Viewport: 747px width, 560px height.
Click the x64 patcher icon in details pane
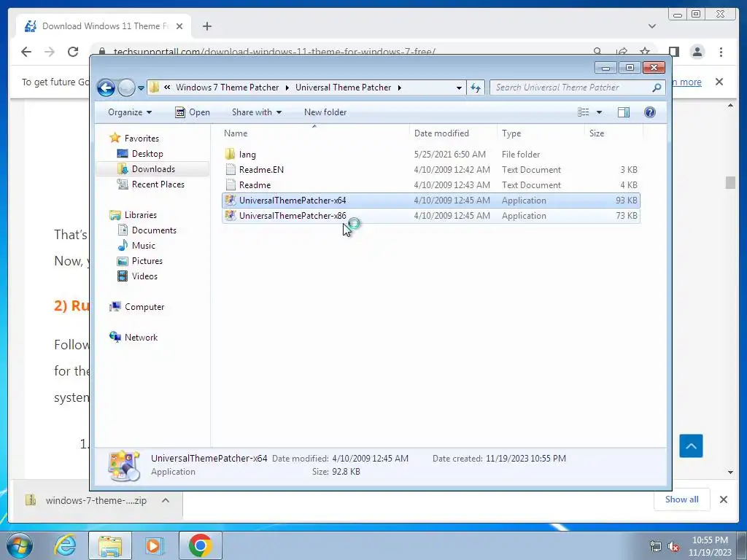(124, 465)
